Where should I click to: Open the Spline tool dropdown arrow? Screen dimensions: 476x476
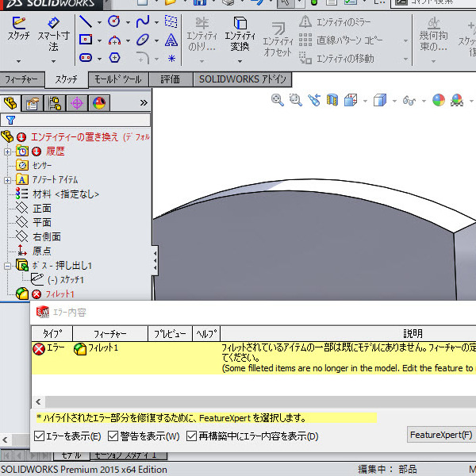(156, 22)
